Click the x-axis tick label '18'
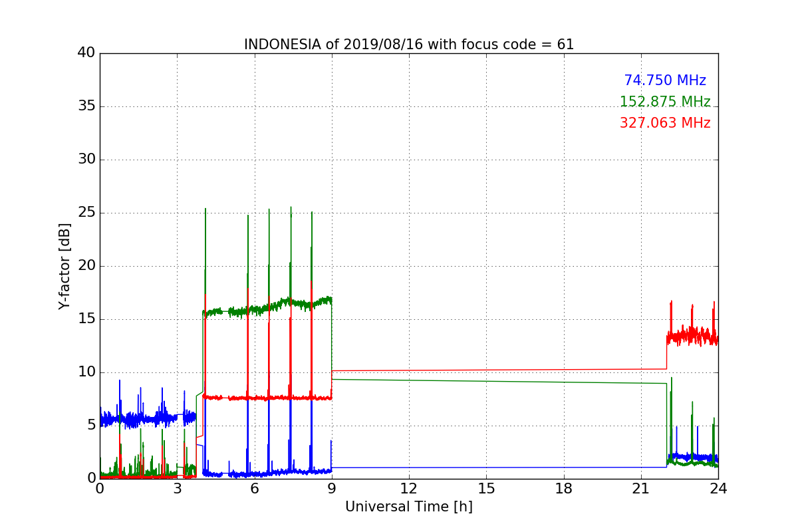The image size is (798, 532). tap(564, 489)
